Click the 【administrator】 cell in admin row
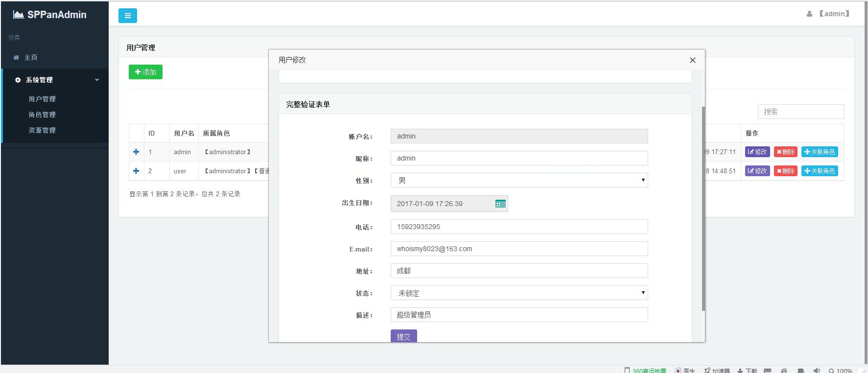The image size is (868, 373). pos(228,152)
